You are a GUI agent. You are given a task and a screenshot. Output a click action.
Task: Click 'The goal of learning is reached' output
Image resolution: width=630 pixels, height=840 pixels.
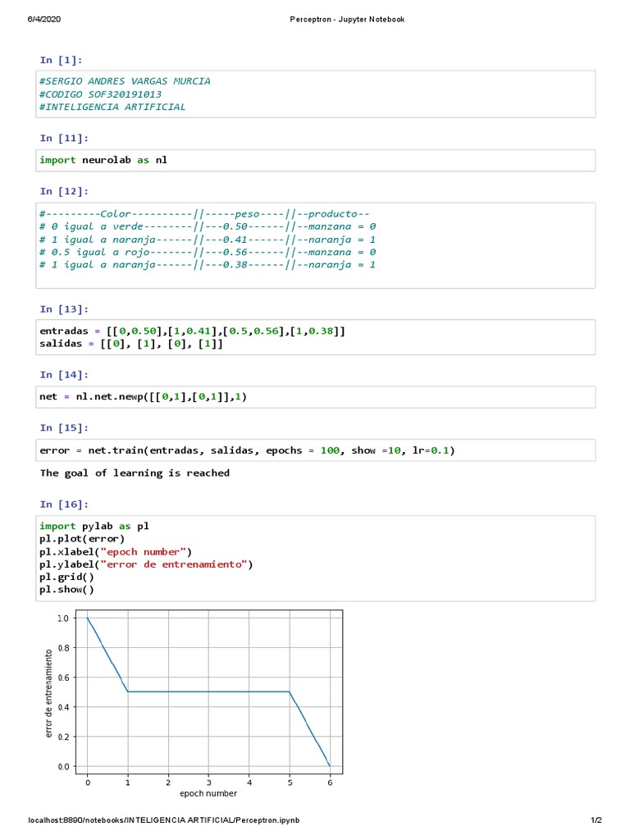135,473
